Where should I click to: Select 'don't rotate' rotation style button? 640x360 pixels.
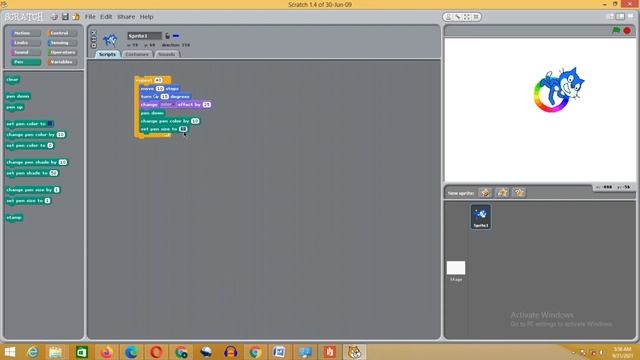coord(93,45)
